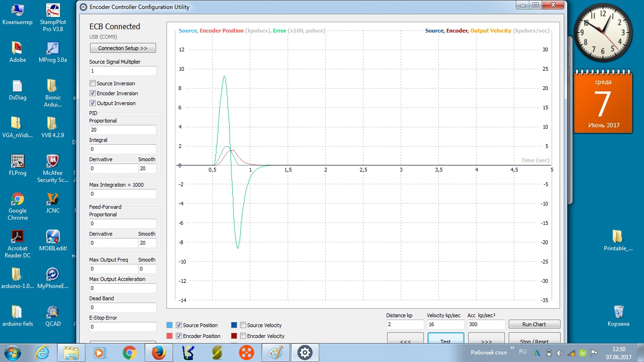Open the StampPlot Pro V3.8 desktop shortcut
The height and width of the screenshot is (362, 644).
coord(53,18)
